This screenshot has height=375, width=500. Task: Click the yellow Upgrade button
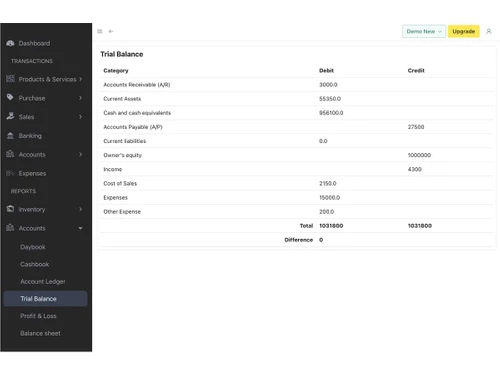(x=463, y=31)
